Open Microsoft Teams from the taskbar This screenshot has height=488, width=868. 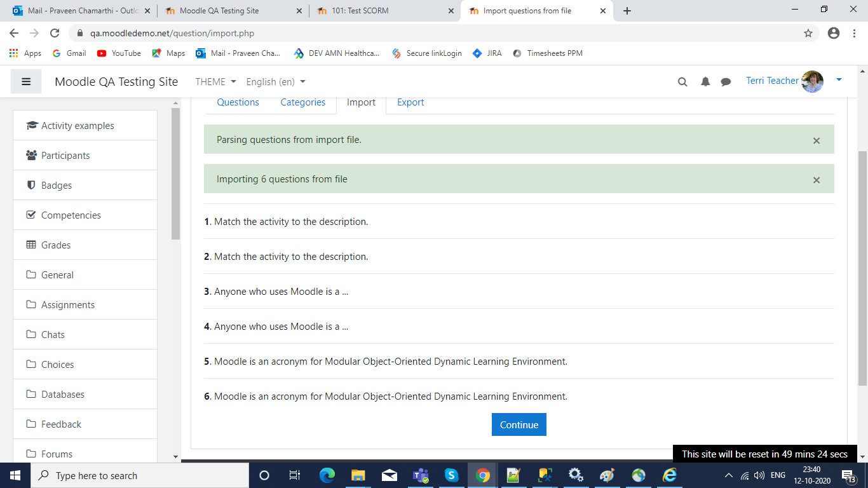coord(421,475)
